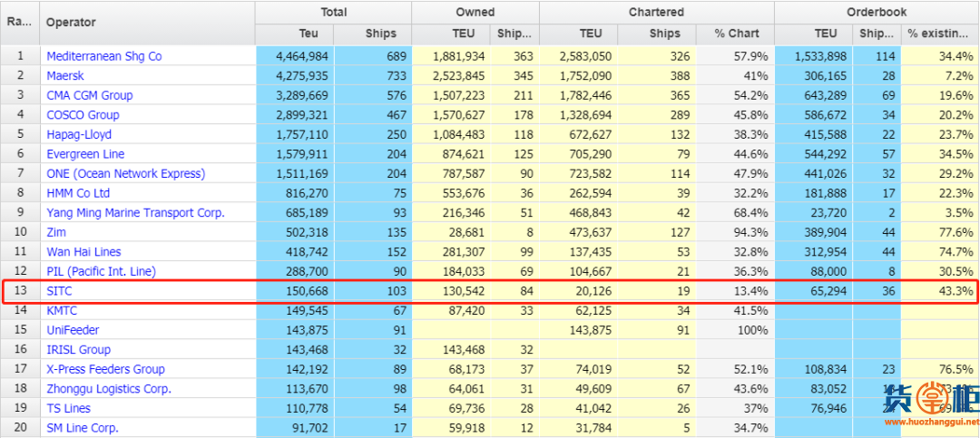This screenshot has width=980, height=438.
Task: Open the IRISL Group link
Action: tap(79, 350)
